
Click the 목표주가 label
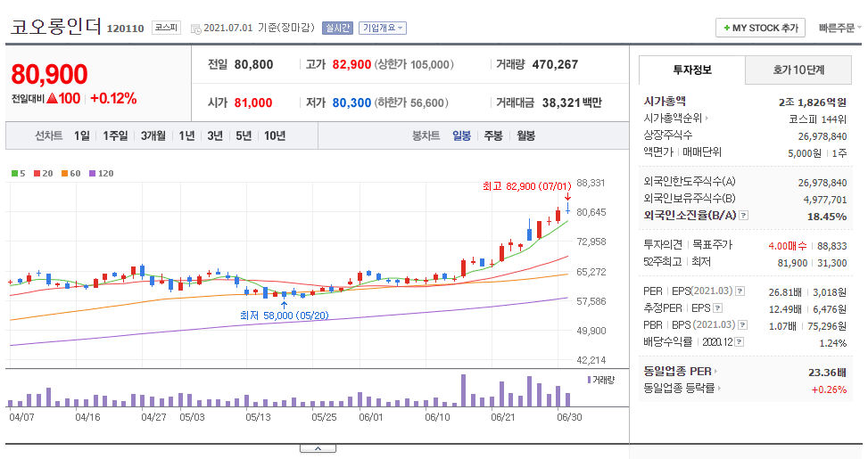(713, 244)
